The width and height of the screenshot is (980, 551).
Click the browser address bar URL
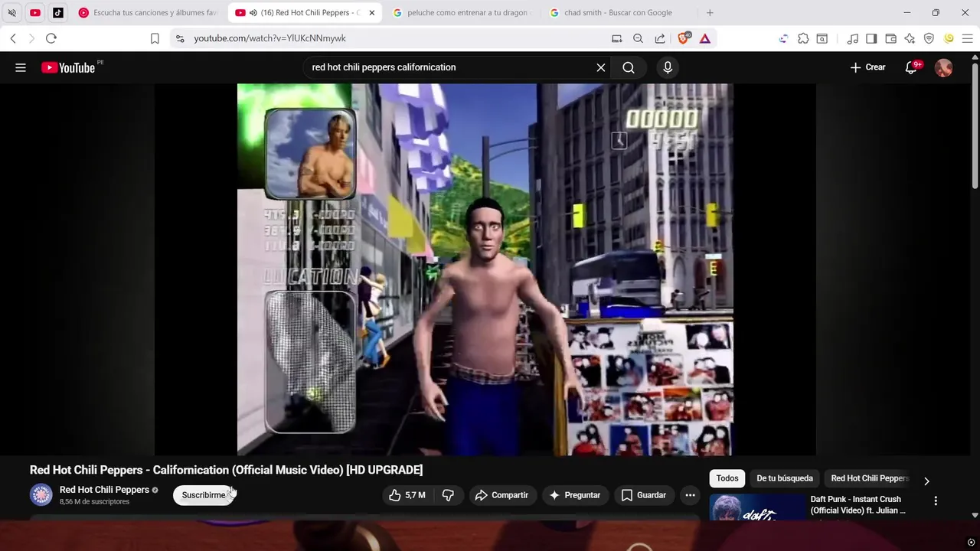[269, 38]
